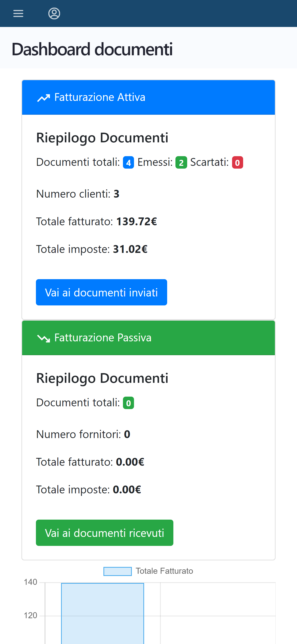Click the red Scartati badge showing 0
This screenshot has height=644, width=297.
[x=237, y=163]
